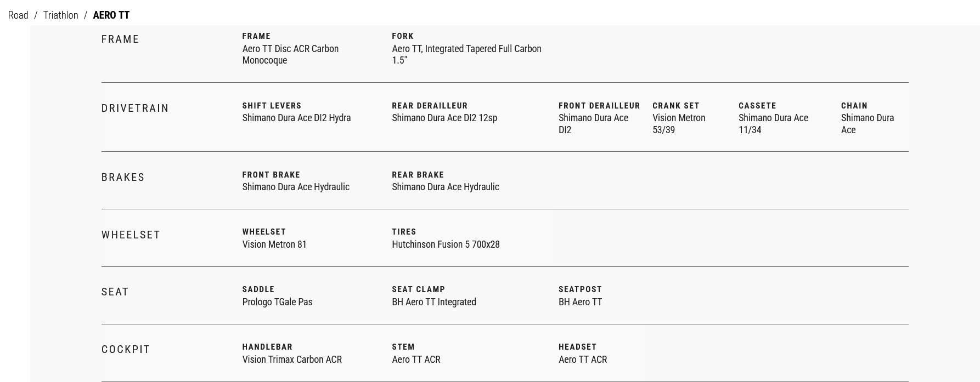Click the COCKPIT section heading

coord(126,350)
